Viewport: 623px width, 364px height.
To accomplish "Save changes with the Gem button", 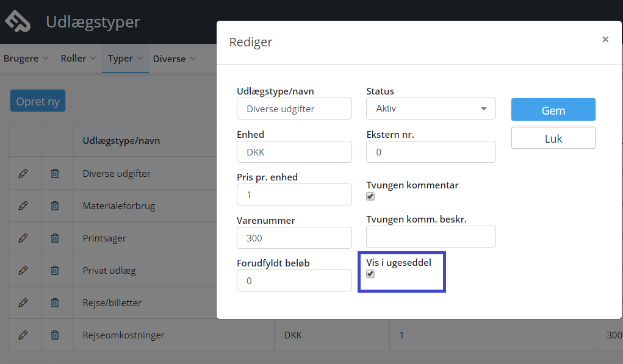I will 553,110.
